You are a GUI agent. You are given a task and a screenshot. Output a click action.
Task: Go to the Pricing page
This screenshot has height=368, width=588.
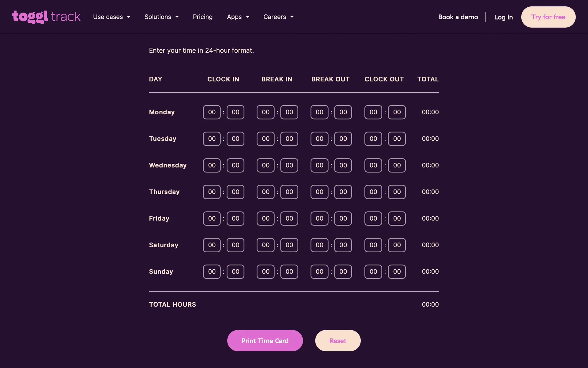pos(202,17)
